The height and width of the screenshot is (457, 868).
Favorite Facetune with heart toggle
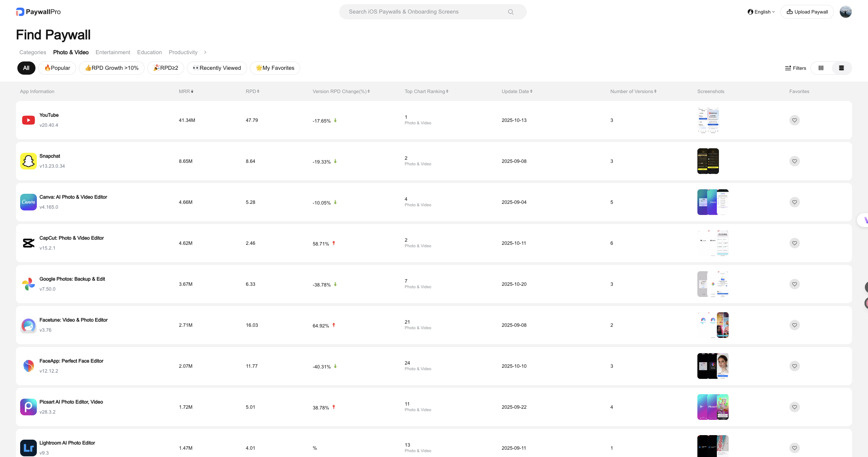794,325
